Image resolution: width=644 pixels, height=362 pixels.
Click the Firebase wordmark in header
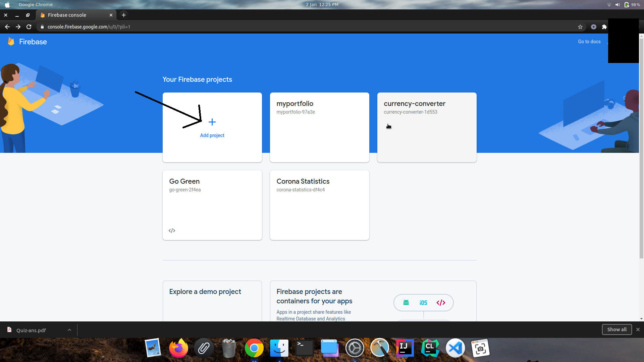point(33,42)
